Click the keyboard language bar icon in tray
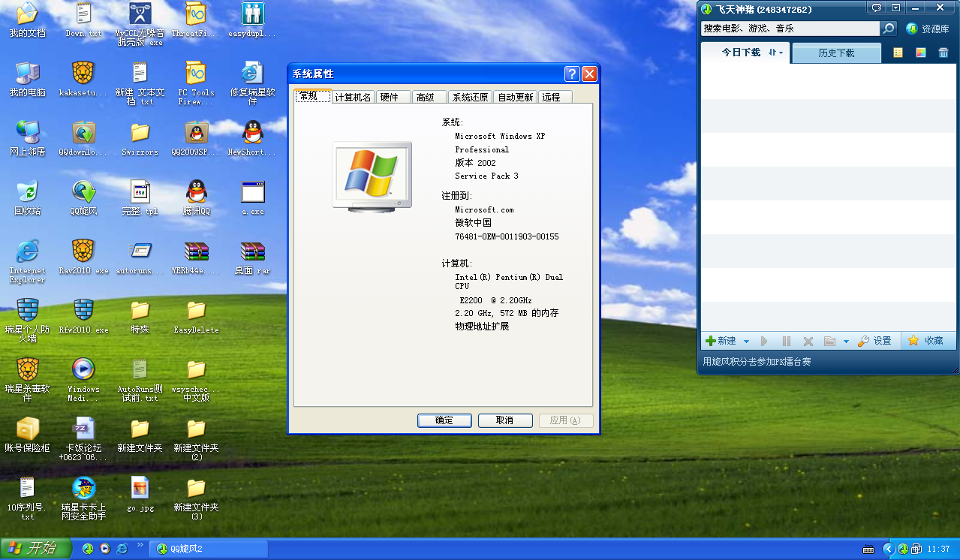Viewport: 960px width, 560px height. point(868,549)
